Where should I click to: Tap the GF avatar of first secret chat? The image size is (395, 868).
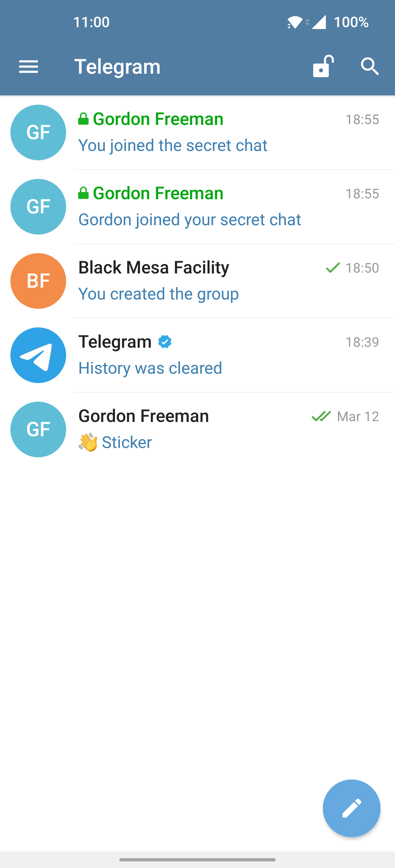pyautogui.click(x=38, y=133)
